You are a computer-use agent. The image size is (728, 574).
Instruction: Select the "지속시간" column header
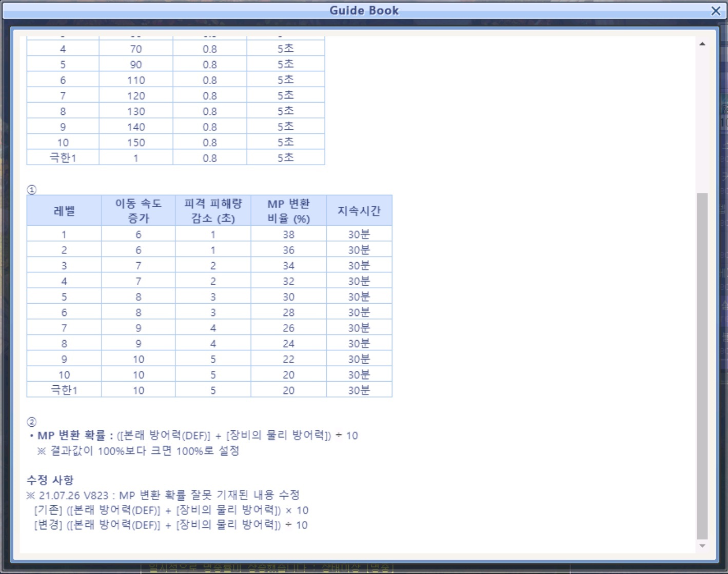359,211
